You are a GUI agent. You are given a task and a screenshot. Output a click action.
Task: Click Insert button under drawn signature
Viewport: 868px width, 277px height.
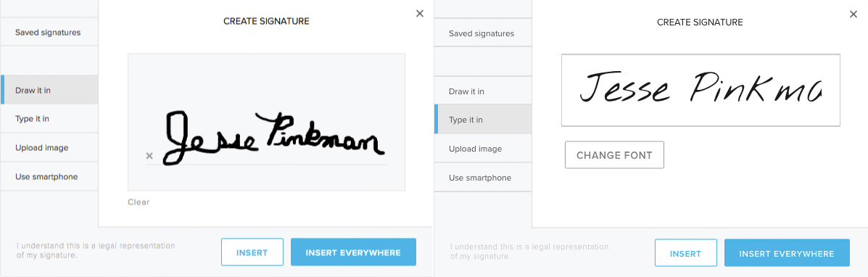point(252,252)
